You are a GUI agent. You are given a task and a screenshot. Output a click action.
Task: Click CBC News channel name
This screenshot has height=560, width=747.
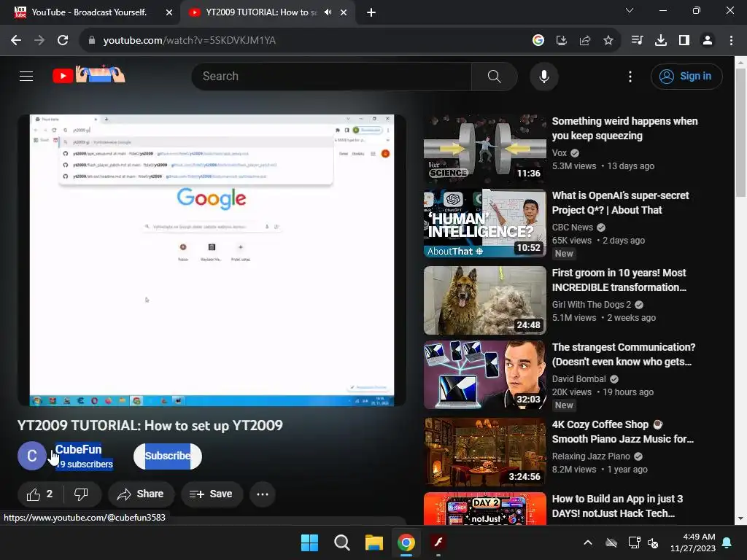(572, 227)
